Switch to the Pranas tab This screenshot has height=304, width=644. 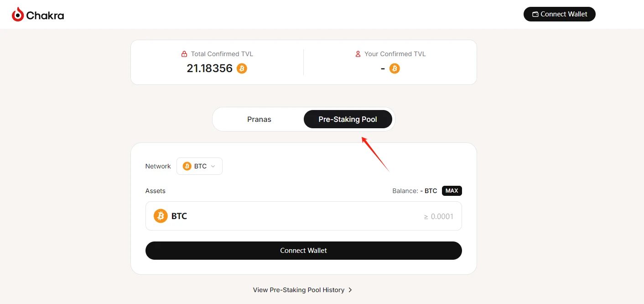pos(259,120)
